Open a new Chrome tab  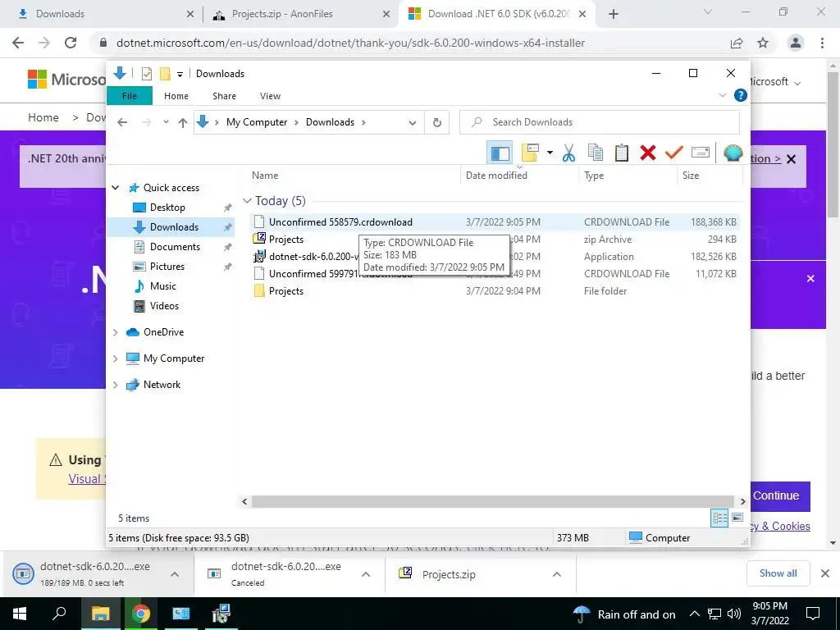(x=614, y=14)
